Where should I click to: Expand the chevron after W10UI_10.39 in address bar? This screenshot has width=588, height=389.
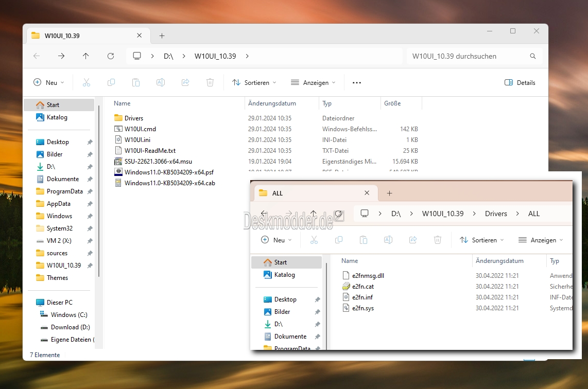247,56
